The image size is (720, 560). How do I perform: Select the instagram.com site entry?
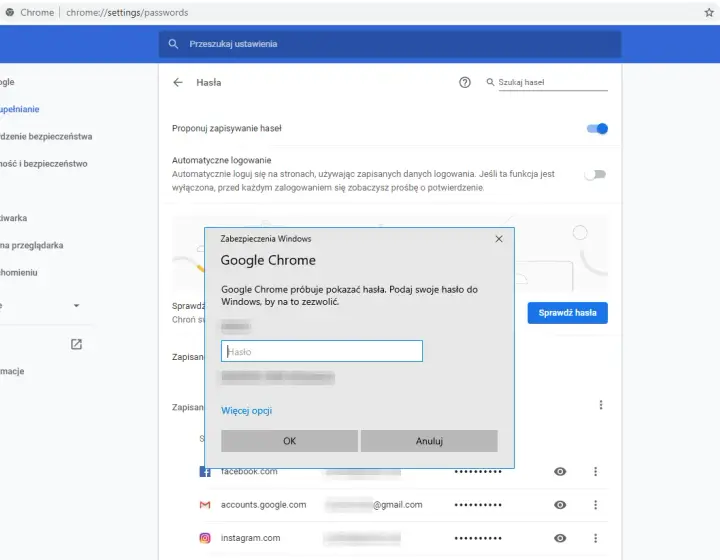[x=250, y=538]
